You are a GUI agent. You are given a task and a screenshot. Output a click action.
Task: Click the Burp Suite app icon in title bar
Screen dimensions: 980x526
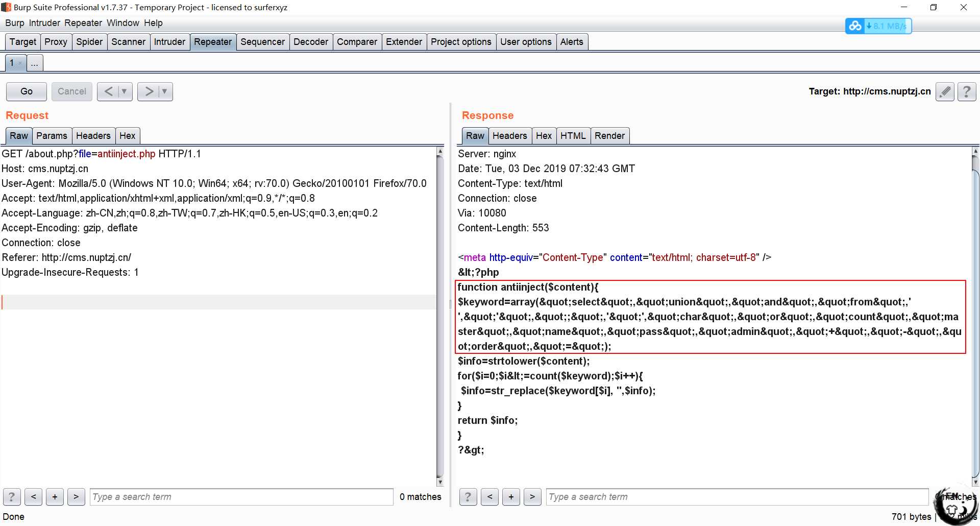6,7
